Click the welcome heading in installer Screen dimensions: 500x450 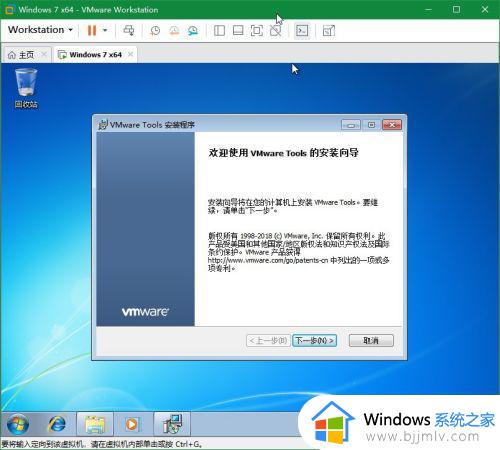pyautogui.click(x=283, y=153)
